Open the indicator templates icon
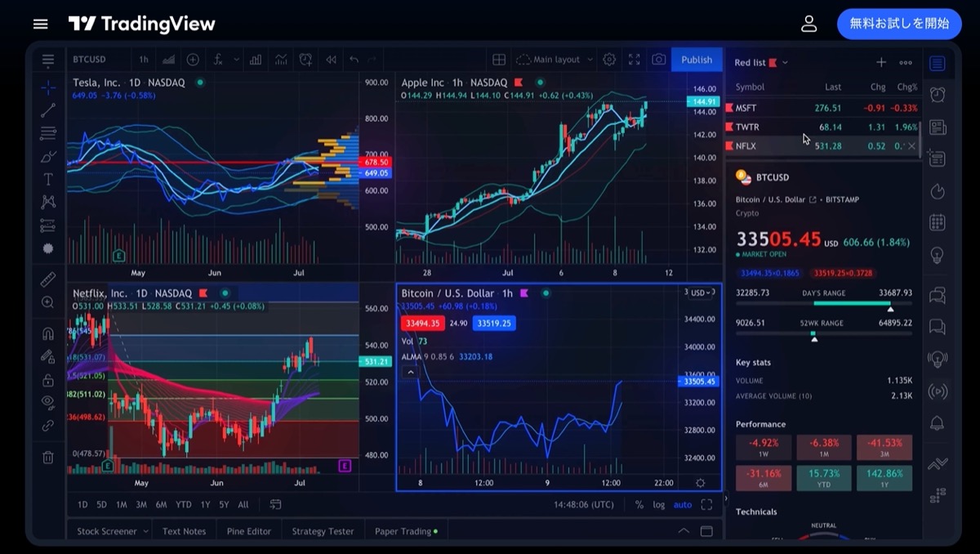This screenshot has height=554, width=980. (x=281, y=60)
